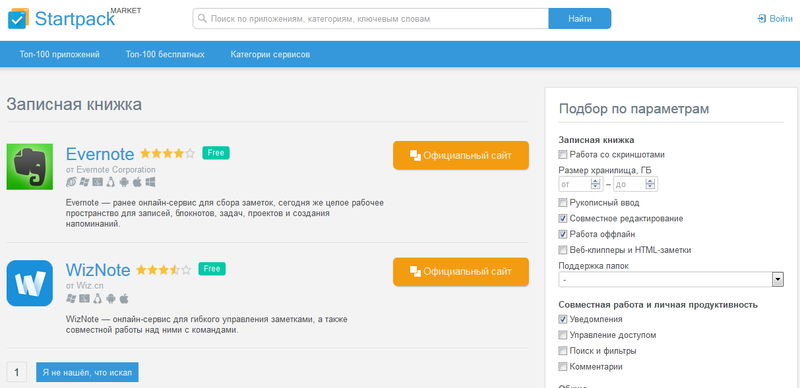Click the Apple logo icon under WizNote

[x=124, y=299]
